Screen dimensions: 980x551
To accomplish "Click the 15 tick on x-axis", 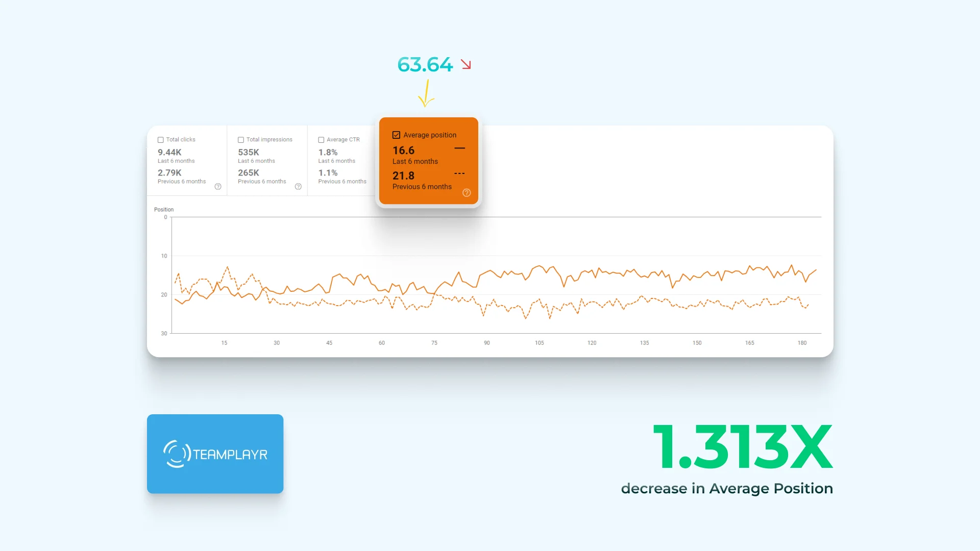I will pos(224,343).
